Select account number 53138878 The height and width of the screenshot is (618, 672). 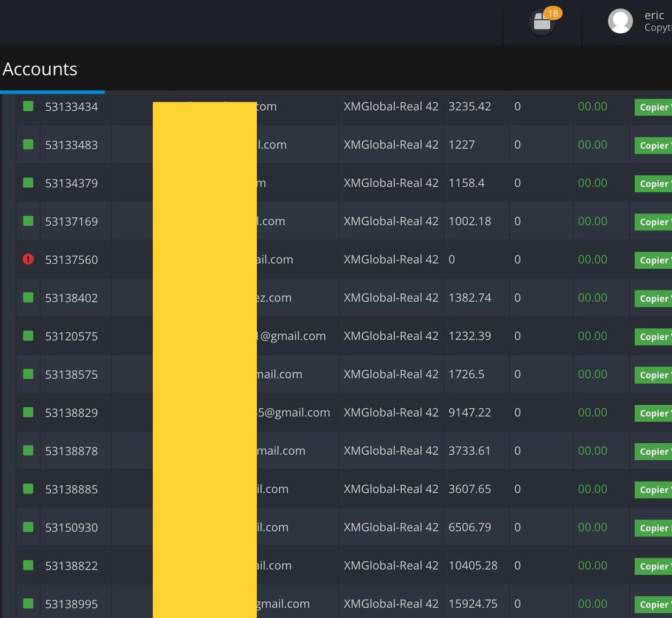pyautogui.click(x=71, y=451)
